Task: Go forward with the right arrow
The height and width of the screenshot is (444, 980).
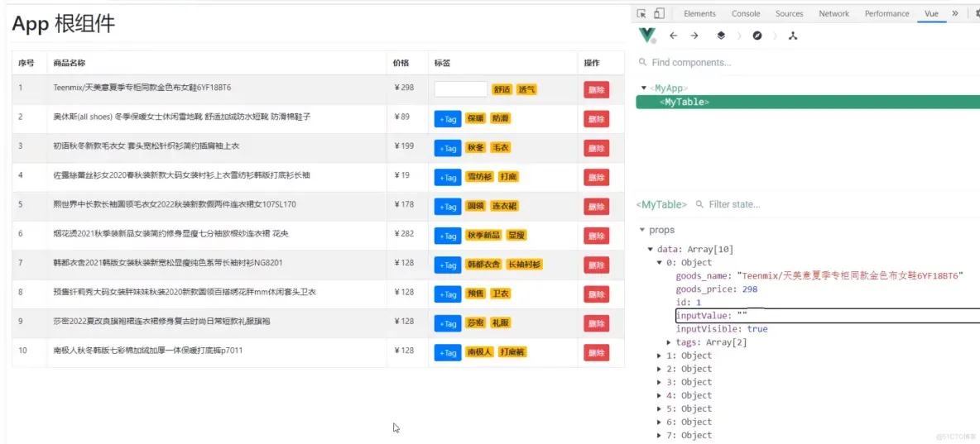Action: 694,36
